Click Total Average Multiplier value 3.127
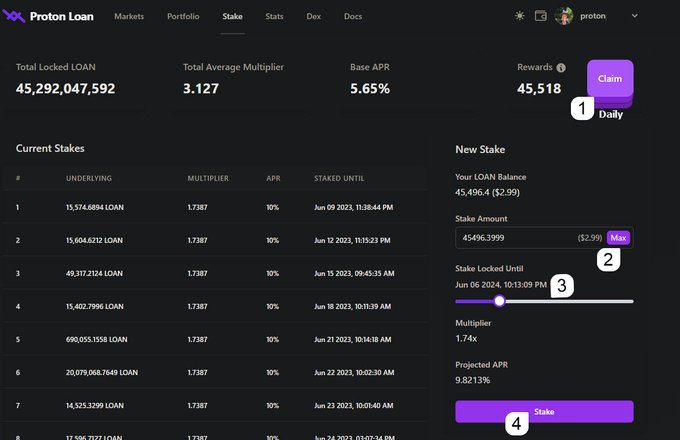 pyautogui.click(x=201, y=88)
